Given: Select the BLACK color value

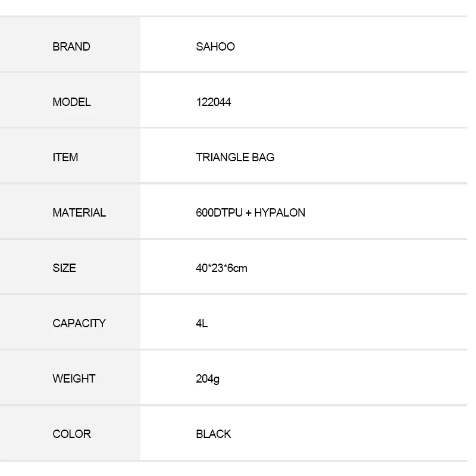Looking at the screenshot, I should pyautogui.click(x=214, y=434).
